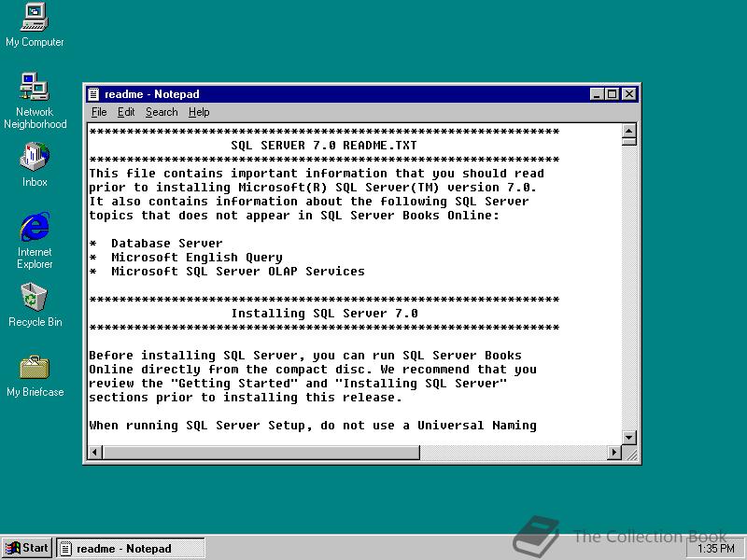This screenshot has width=747, height=560.
Task: Click the Notepad title bar text
Action: pos(152,94)
